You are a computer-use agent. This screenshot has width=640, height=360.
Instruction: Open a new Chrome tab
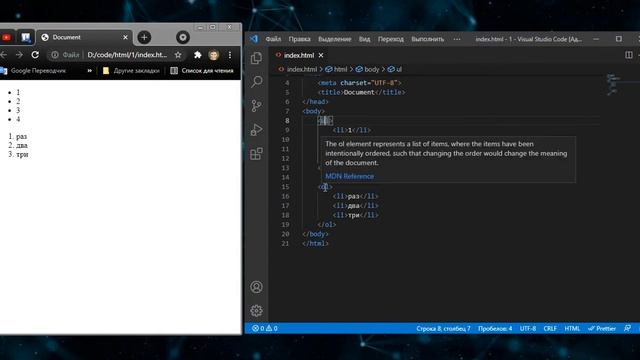click(x=144, y=37)
